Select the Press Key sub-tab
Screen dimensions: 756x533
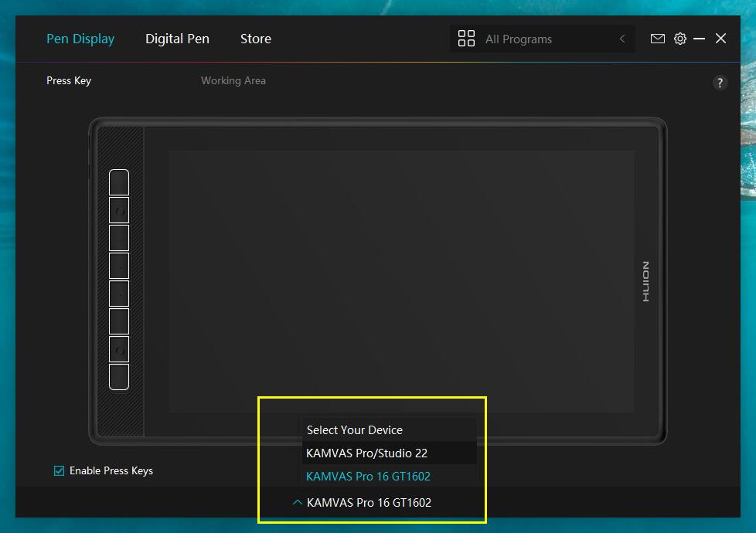coord(69,80)
